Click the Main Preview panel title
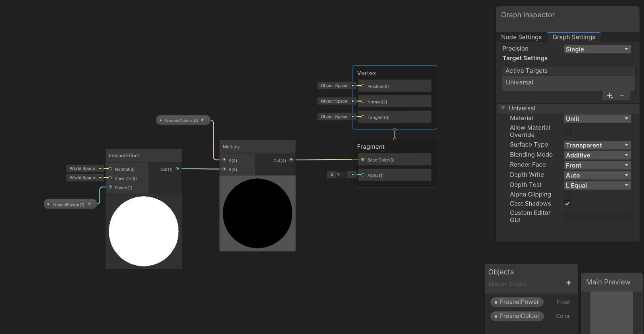This screenshot has width=644, height=334. click(x=608, y=282)
